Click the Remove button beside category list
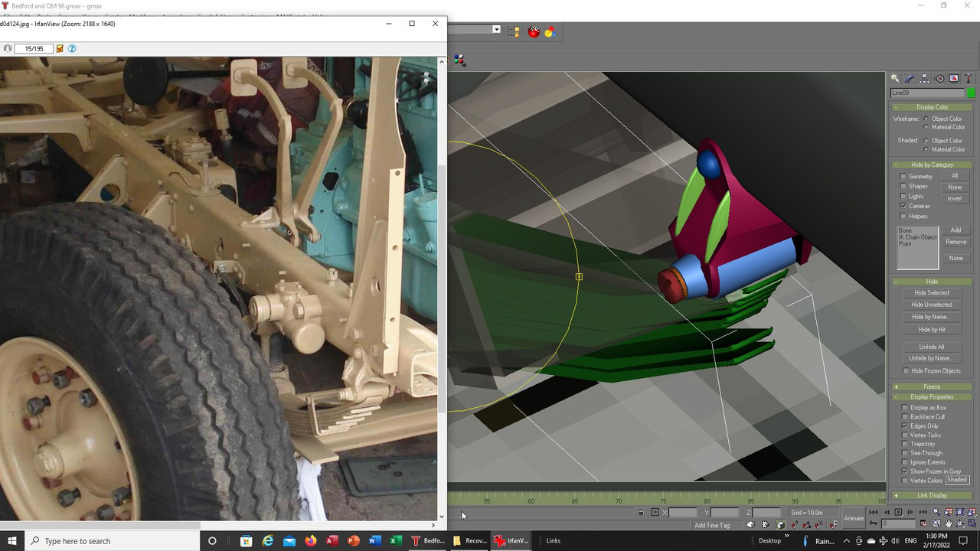980x551 pixels. click(x=955, y=242)
